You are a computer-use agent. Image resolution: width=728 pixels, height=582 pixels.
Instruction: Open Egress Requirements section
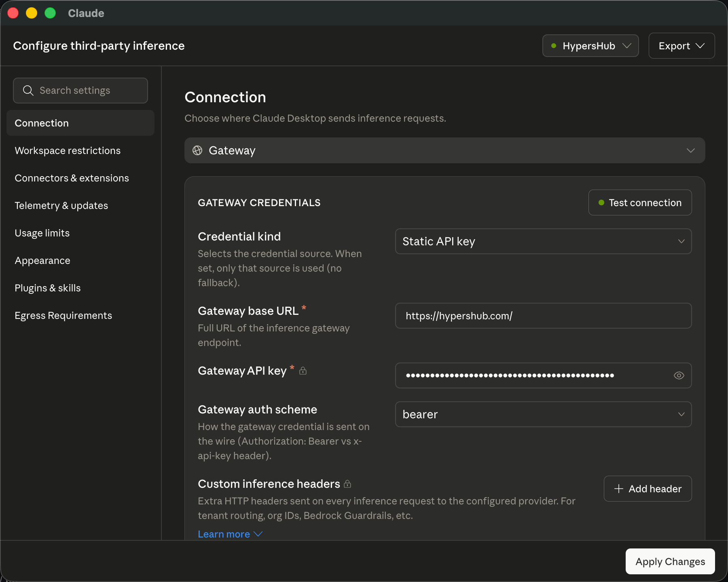(80, 315)
